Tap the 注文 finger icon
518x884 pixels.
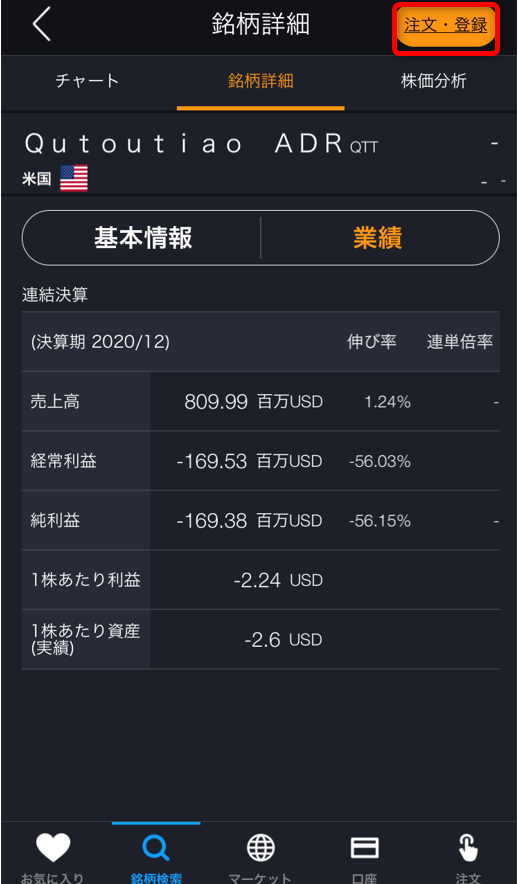pos(468,848)
